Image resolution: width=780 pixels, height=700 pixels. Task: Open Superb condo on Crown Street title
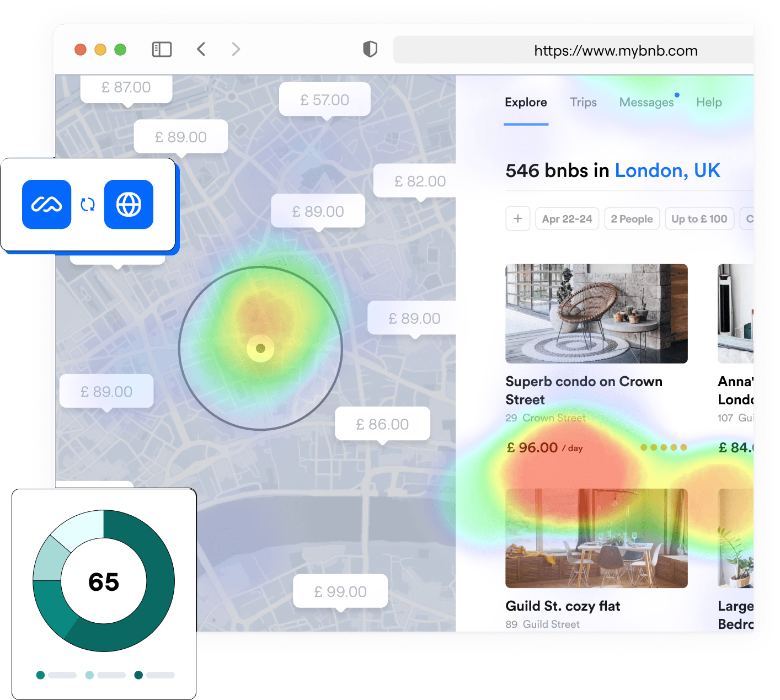584,391
